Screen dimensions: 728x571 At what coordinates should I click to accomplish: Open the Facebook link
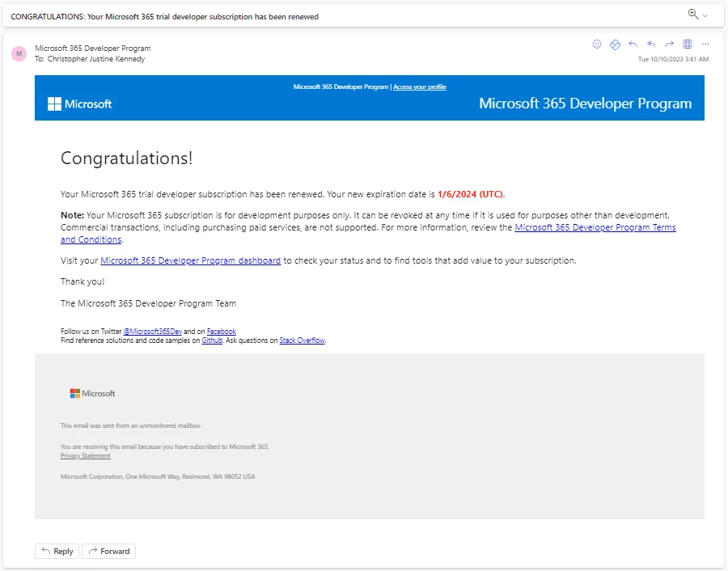pyautogui.click(x=222, y=332)
